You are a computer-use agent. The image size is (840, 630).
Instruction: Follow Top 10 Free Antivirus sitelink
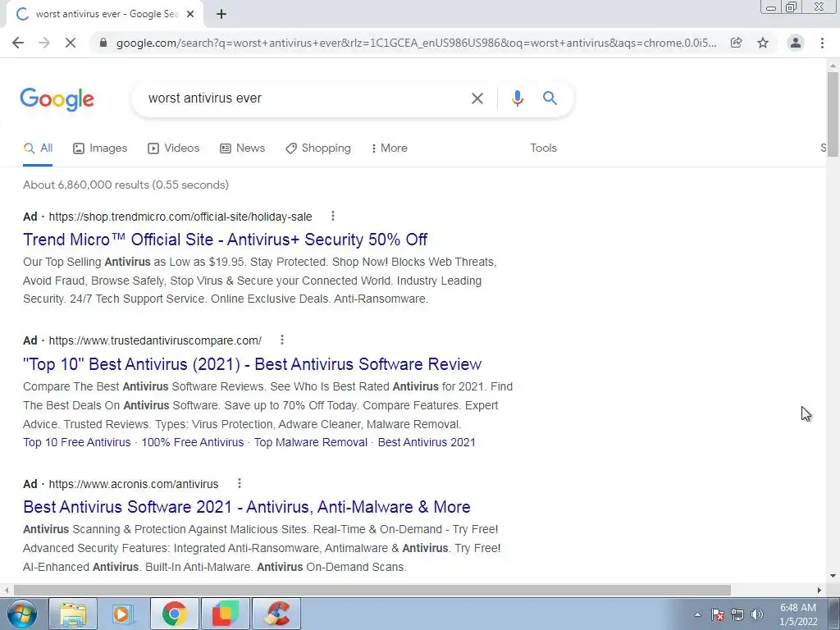tap(76, 442)
